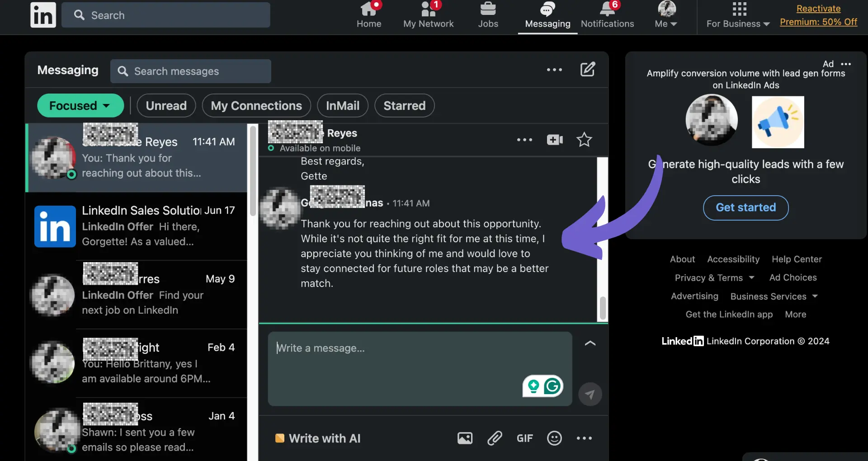Click Write with AI button
The height and width of the screenshot is (461, 868).
[318, 438]
